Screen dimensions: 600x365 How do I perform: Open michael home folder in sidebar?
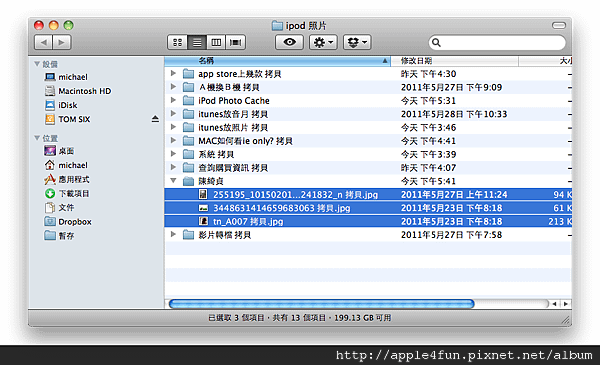pos(66,165)
